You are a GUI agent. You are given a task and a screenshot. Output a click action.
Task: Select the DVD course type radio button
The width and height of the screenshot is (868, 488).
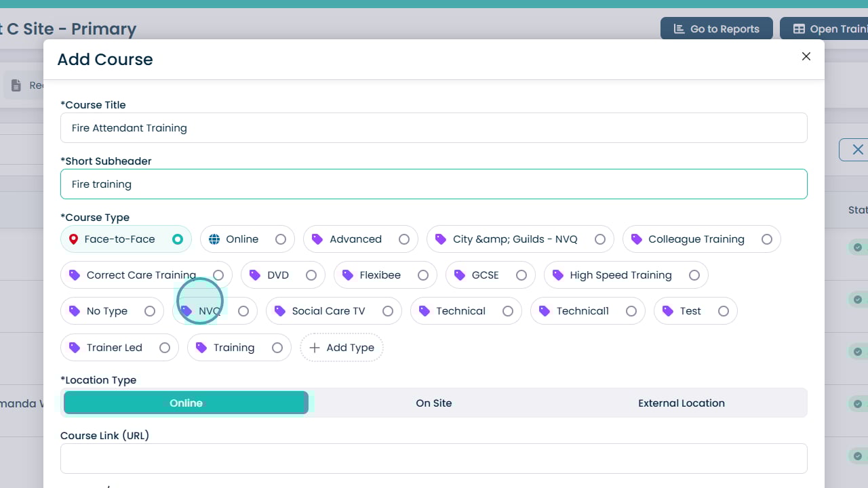point(311,275)
